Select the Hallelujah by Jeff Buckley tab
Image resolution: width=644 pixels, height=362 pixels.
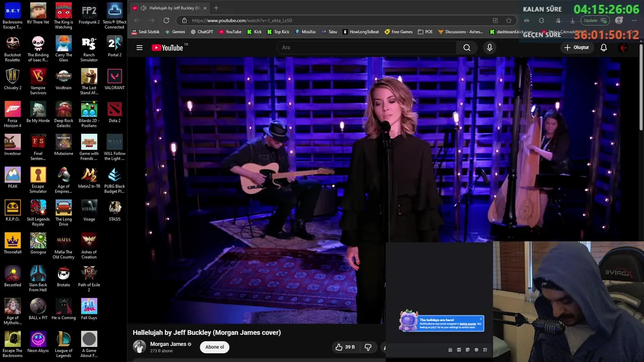[170, 8]
